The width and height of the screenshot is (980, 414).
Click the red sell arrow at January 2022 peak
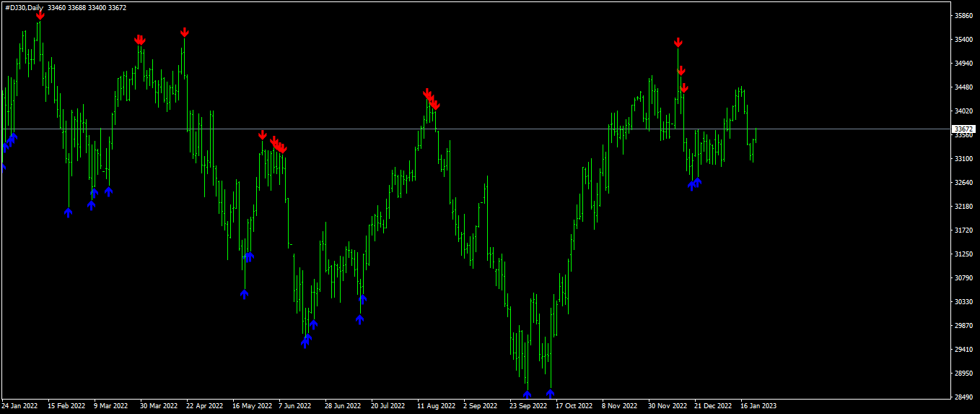tap(40, 14)
